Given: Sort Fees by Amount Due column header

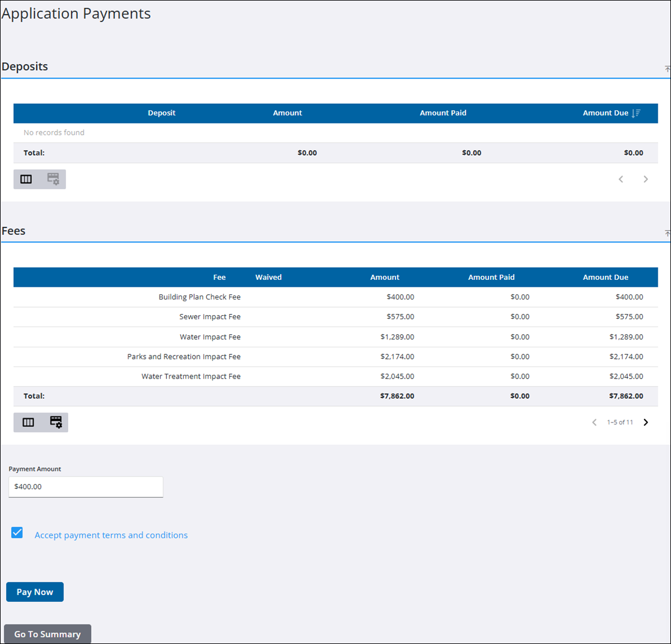Looking at the screenshot, I should coord(605,277).
